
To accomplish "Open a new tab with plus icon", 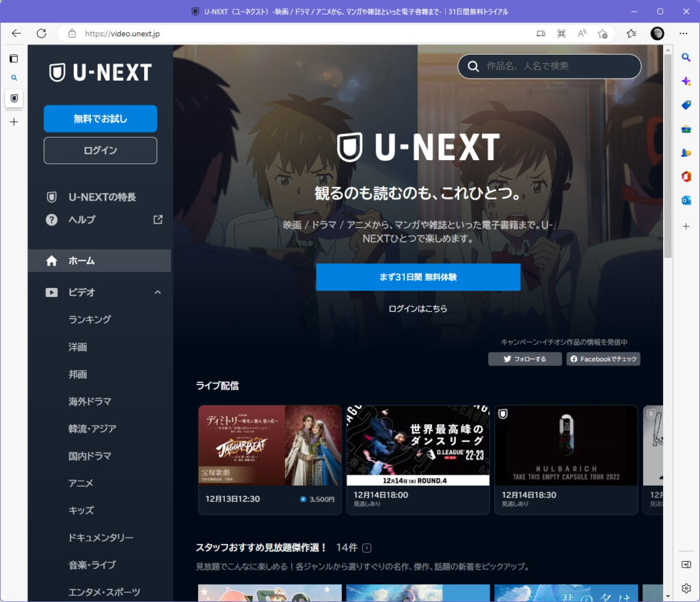I will [x=14, y=122].
